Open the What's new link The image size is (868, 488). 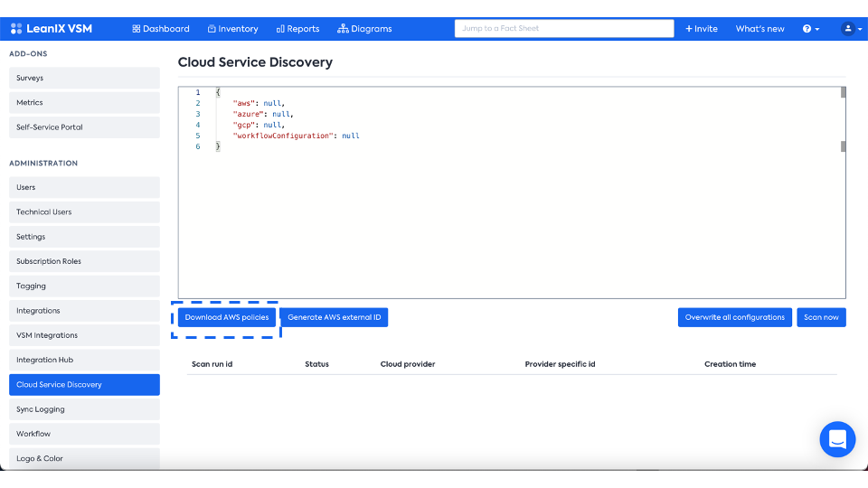point(759,29)
